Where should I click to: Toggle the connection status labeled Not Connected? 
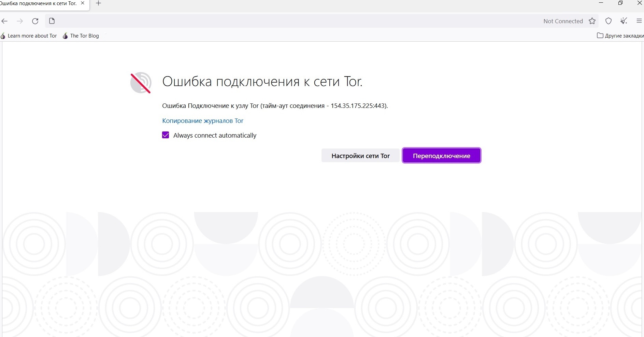[x=563, y=21]
